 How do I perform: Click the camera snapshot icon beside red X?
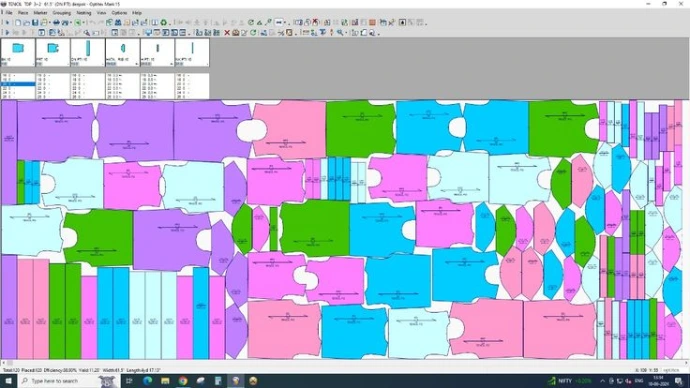[236, 33]
